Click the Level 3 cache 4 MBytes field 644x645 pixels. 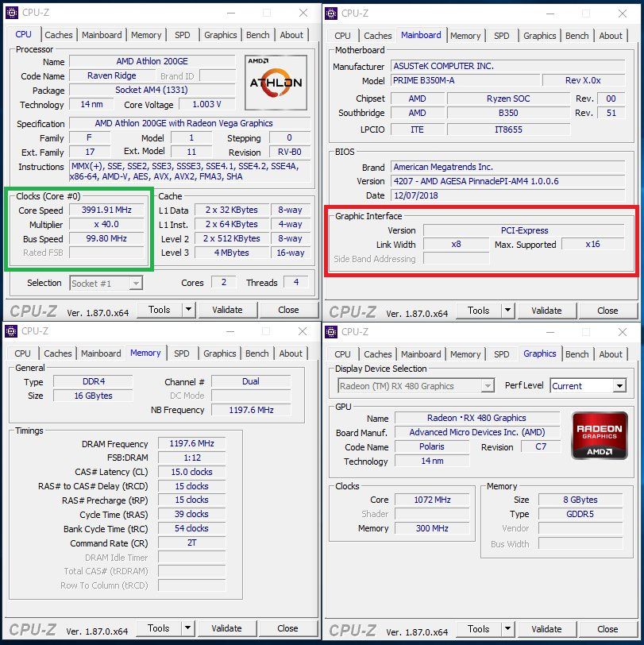[232, 253]
